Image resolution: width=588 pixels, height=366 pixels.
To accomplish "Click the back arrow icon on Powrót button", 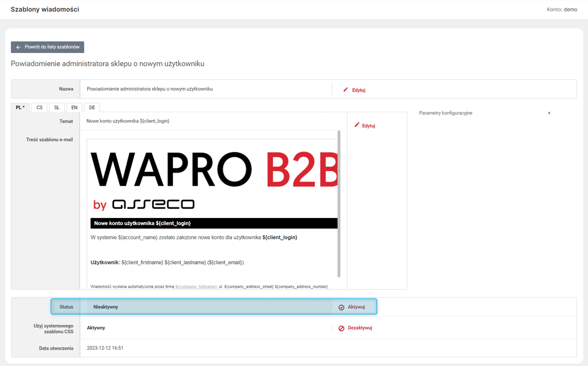I will (x=18, y=47).
